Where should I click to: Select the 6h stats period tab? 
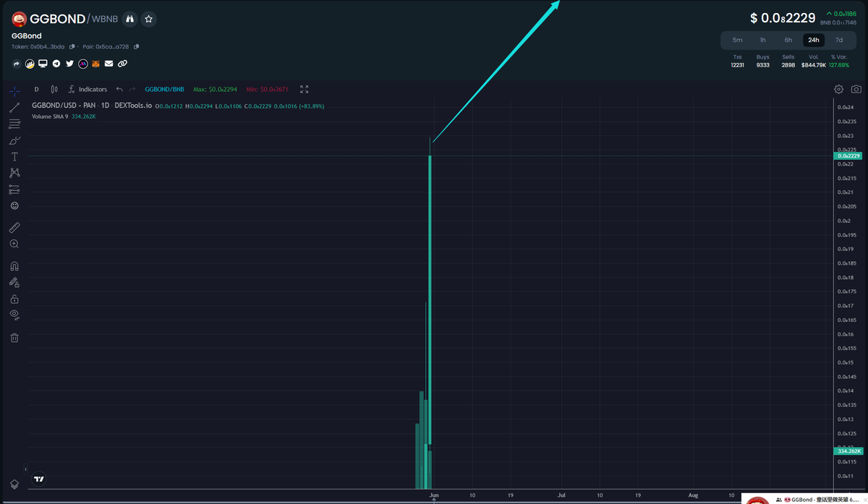click(788, 40)
